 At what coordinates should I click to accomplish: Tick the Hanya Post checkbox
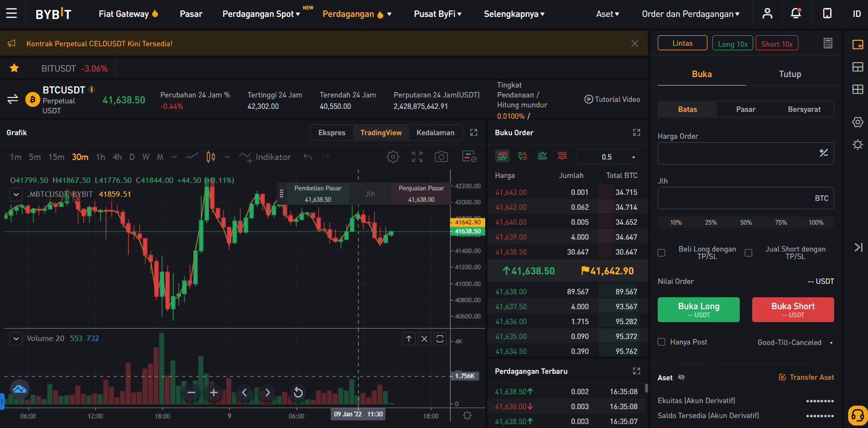[661, 342]
